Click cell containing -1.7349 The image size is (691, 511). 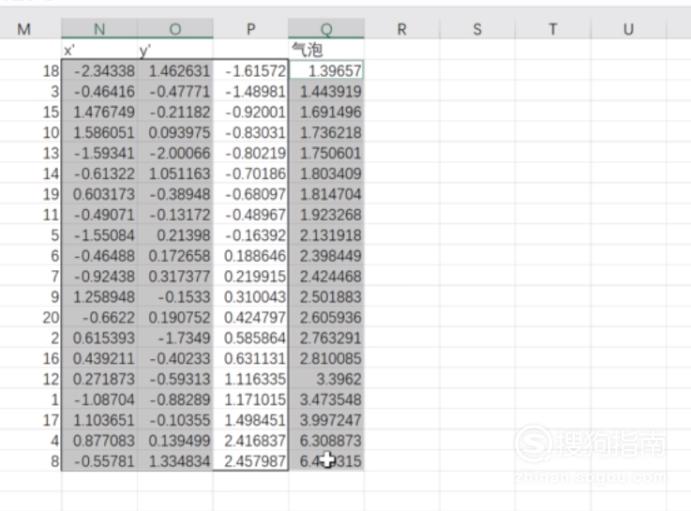click(x=175, y=338)
